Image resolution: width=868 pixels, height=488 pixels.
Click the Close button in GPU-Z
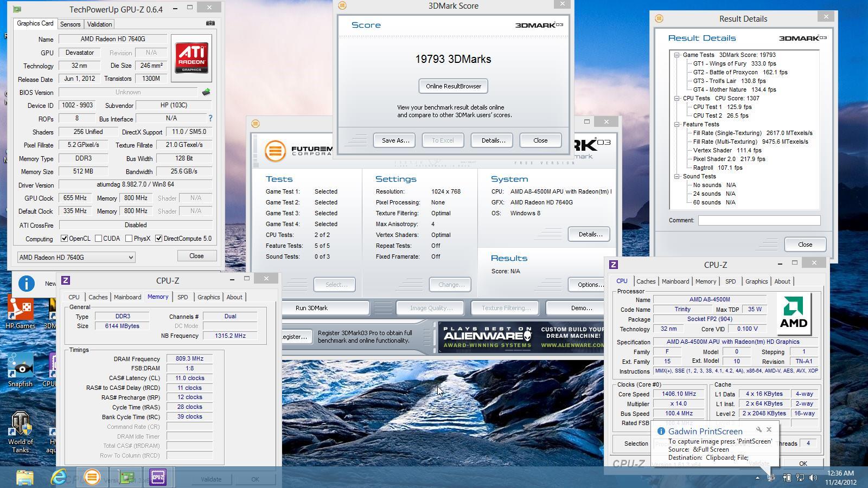point(196,256)
